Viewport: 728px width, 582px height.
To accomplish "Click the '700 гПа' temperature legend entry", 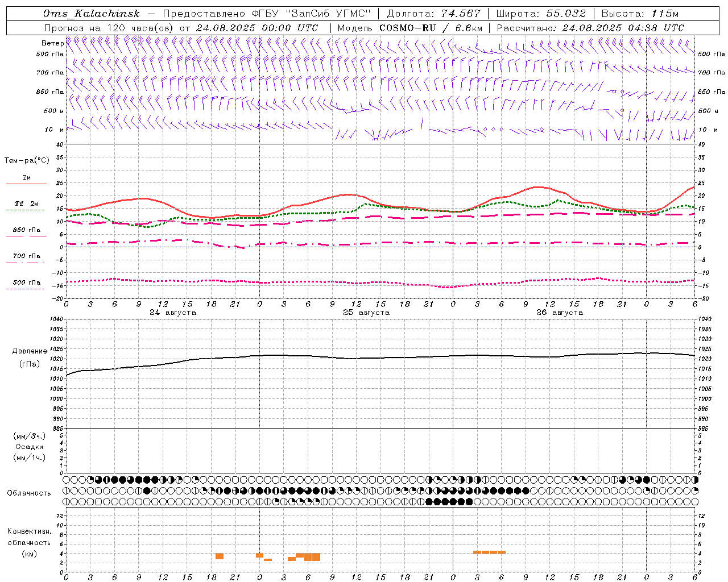I will [27, 256].
